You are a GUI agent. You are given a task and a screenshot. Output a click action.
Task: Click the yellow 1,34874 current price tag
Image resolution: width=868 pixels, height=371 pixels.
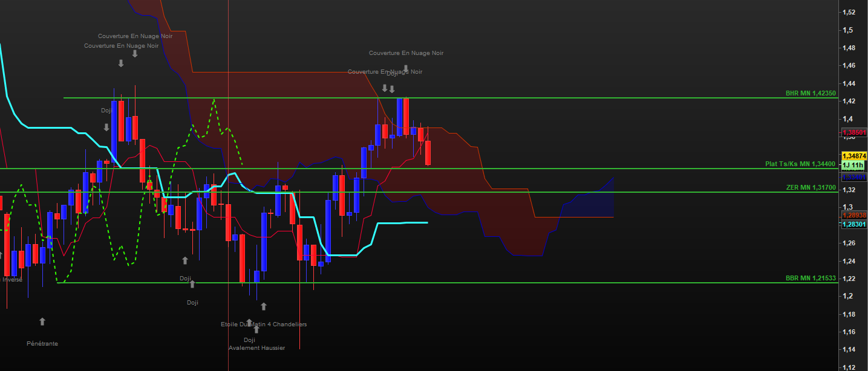click(854, 156)
